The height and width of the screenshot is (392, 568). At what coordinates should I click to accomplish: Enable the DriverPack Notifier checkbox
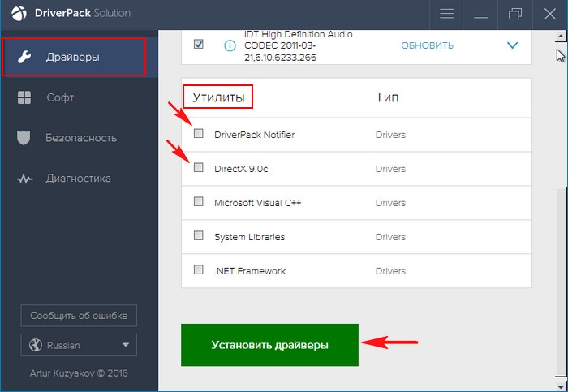coord(199,134)
